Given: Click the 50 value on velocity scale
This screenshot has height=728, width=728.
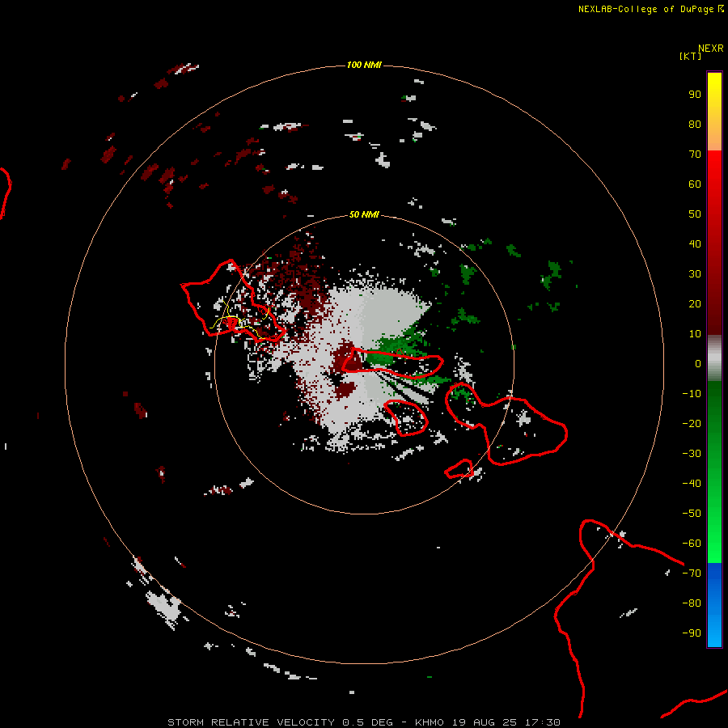Looking at the screenshot, I should [695, 214].
